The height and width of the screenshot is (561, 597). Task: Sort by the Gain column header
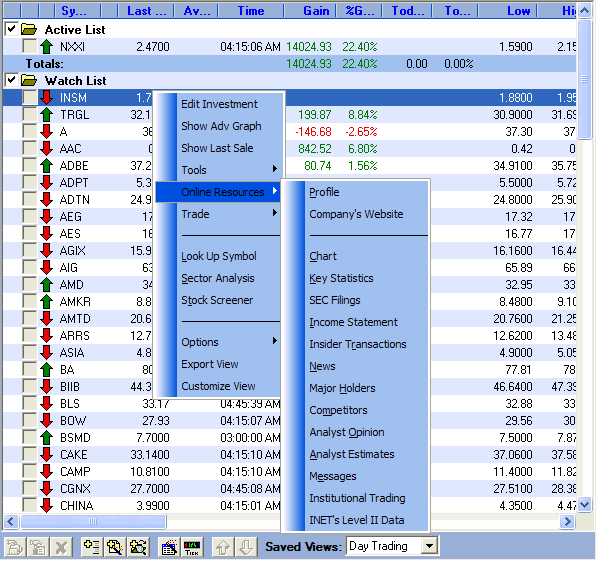point(310,11)
